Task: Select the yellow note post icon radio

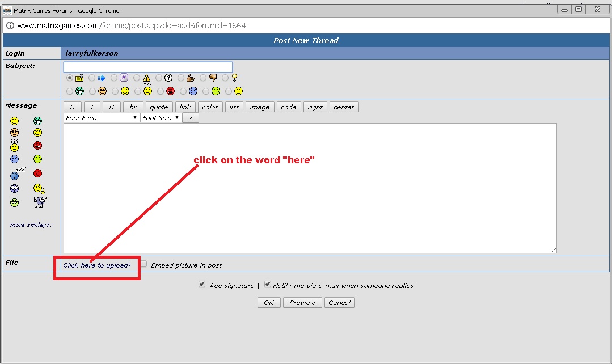Action: click(x=69, y=78)
